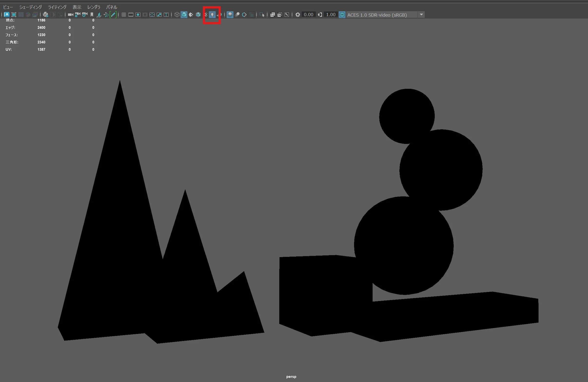This screenshot has height=382, width=588.
Task: Click the triangle count value 2340
Action: (x=41, y=42)
